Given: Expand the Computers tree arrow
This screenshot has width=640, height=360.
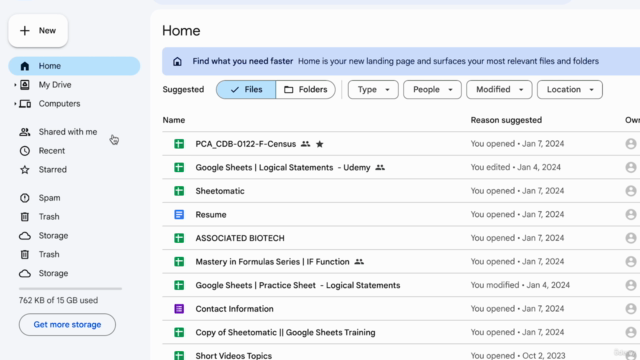Looking at the screenshot, I should point(15,104).
